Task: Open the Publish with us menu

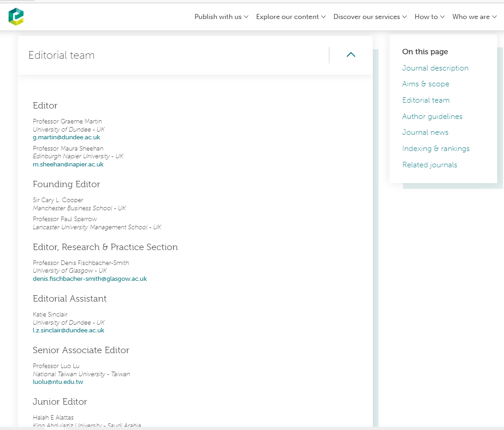Action: pos(221,17)
